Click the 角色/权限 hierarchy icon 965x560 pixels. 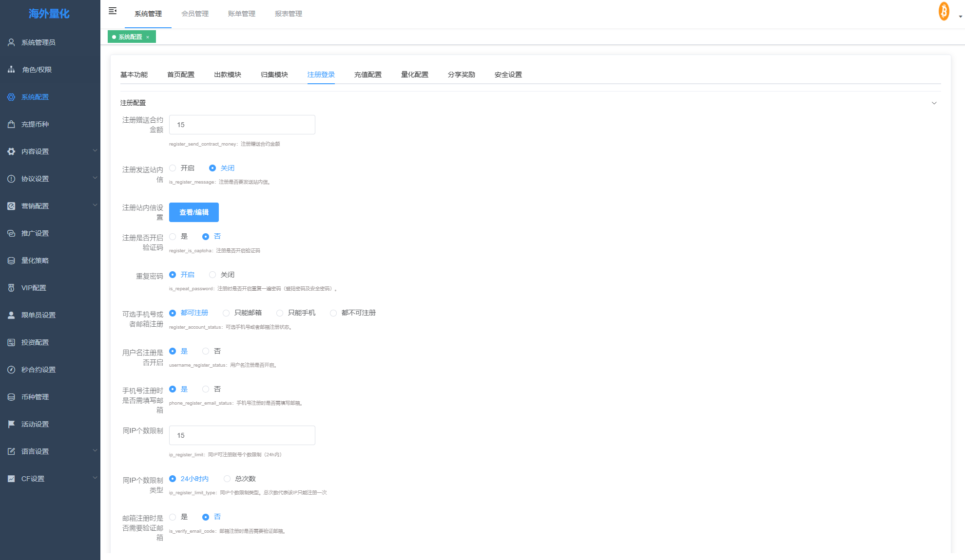11,70
